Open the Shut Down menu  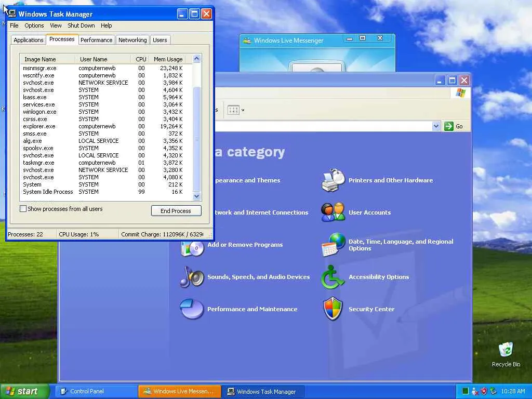tap(81, 25)
